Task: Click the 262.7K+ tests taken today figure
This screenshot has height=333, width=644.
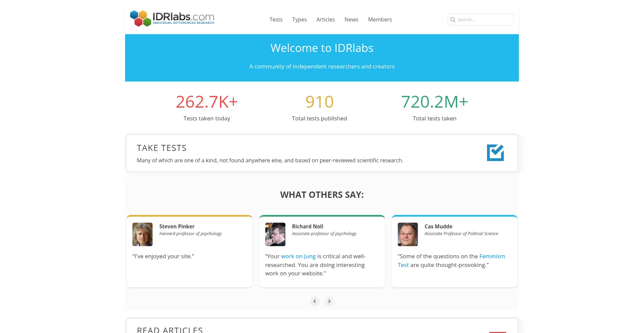Action: click(x=207, y=102)
